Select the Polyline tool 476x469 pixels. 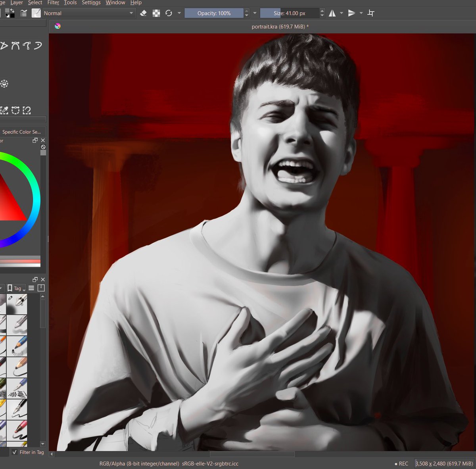click(4, 46)
